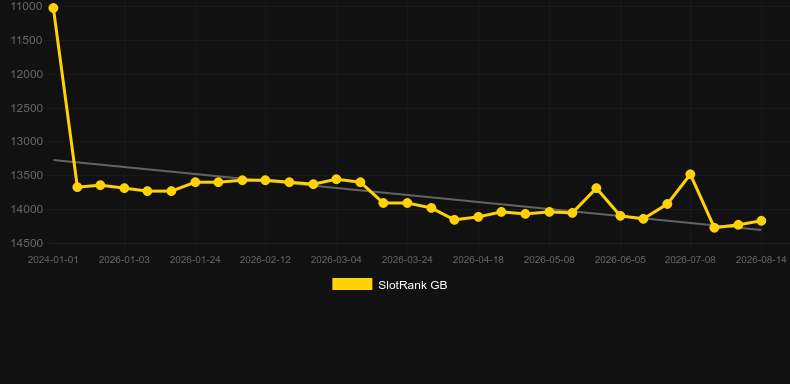Select the data point for 2026-06-05
Viewport: 790px width, 384px height.
click(x=620, y=216)
